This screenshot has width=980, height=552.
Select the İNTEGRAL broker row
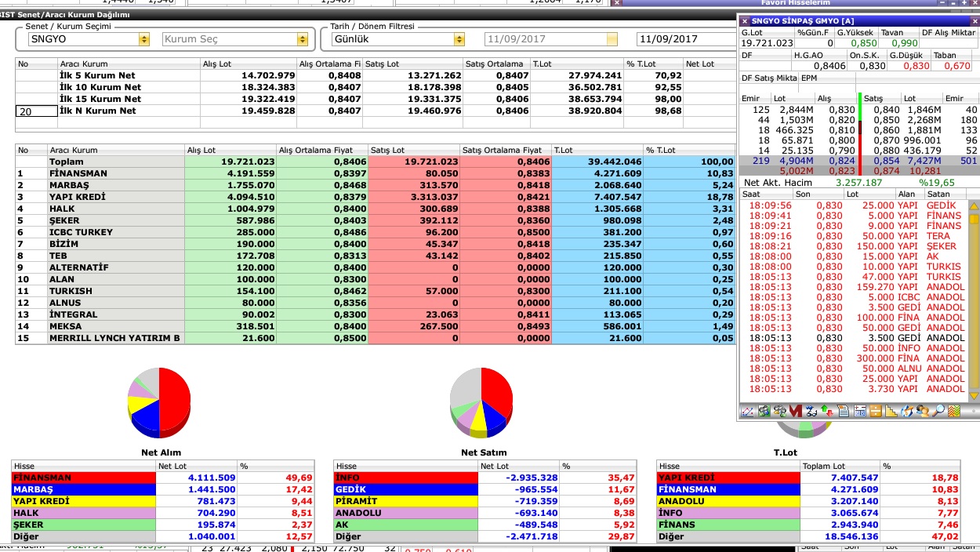376,314
